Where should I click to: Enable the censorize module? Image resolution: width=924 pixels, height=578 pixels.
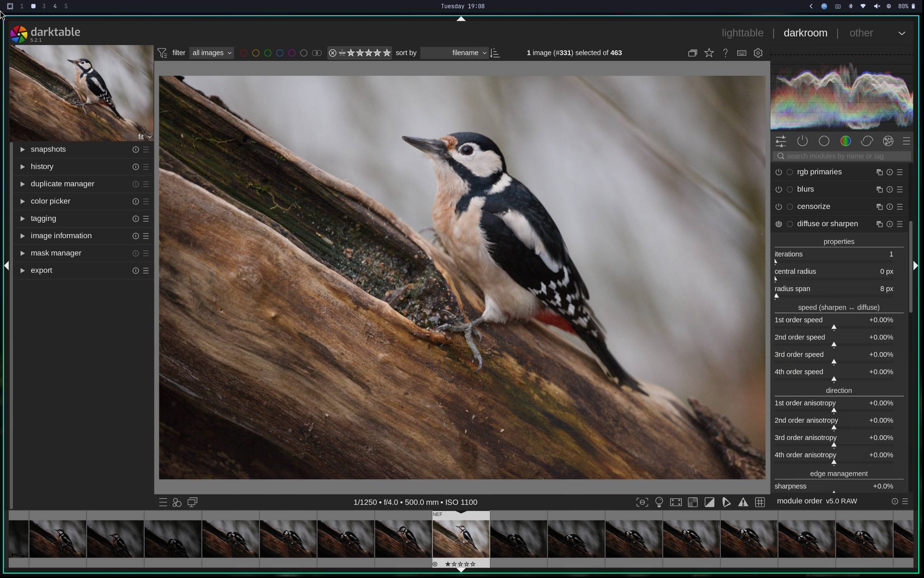coord(779,206)
